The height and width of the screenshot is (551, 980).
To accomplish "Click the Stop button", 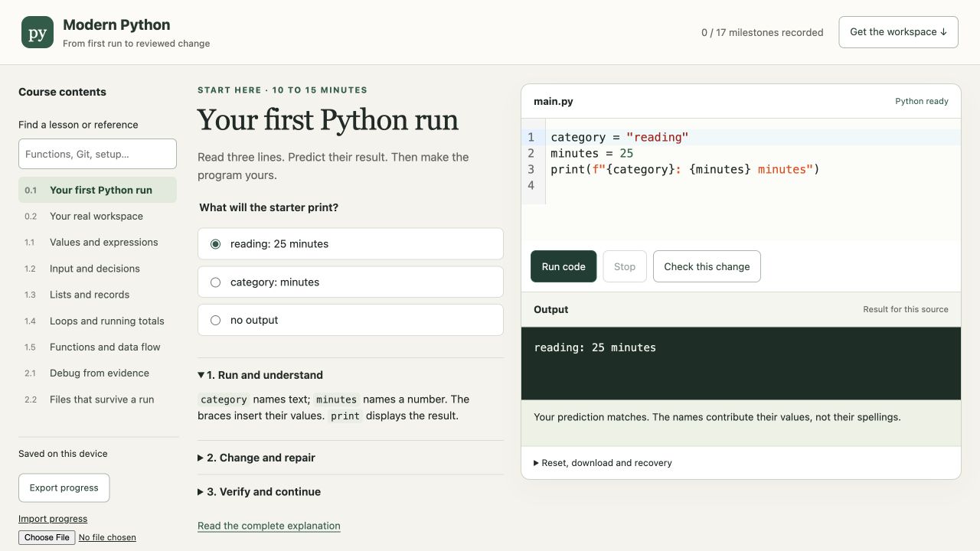I will [x=625, y=266].
